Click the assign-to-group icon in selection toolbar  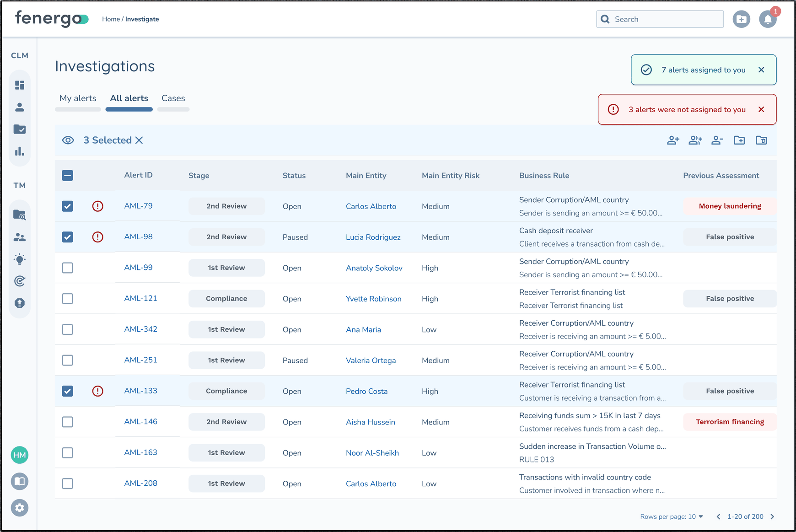[695, 140]
